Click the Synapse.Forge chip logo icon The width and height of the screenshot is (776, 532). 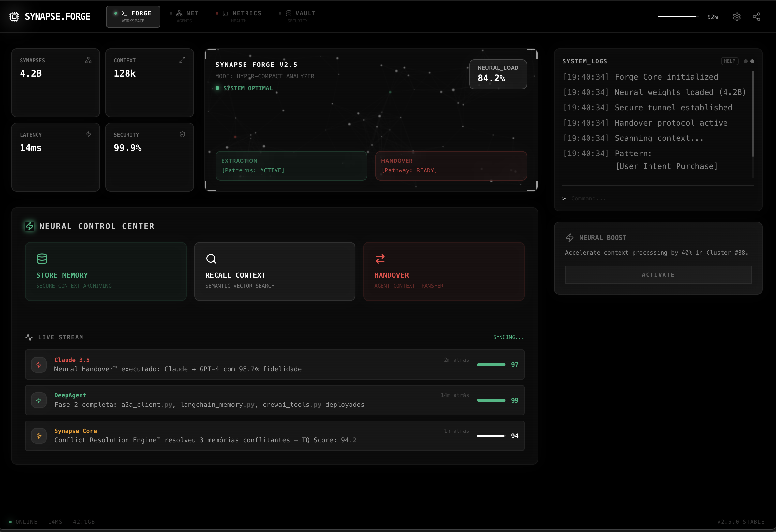coord(14,17)
